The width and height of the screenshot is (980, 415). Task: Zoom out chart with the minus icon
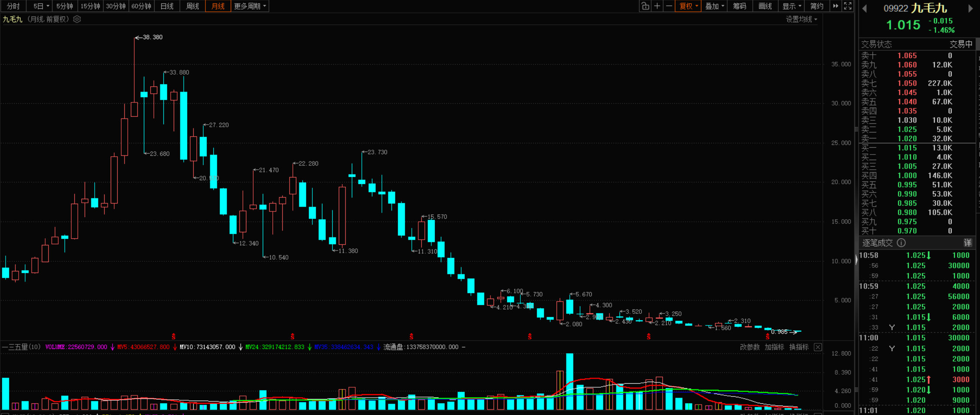(x=669, y=6)
